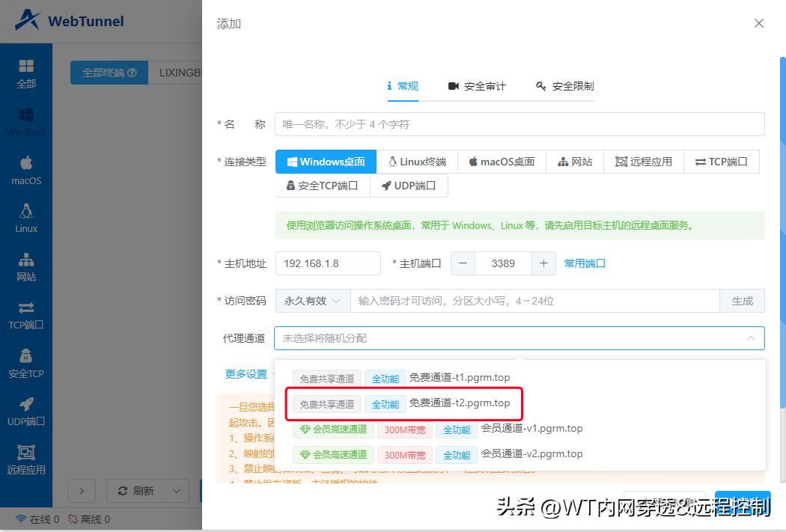The image size is (786, 532).
Task: Select TCP端口 in the sidebar
Action: pyautogui.click(x=26, y=316)
